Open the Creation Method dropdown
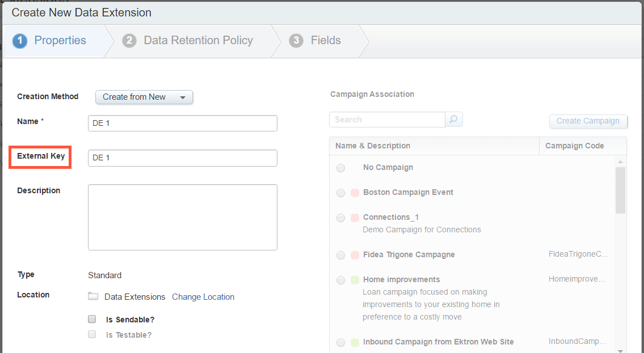 (x=144, y=97)
